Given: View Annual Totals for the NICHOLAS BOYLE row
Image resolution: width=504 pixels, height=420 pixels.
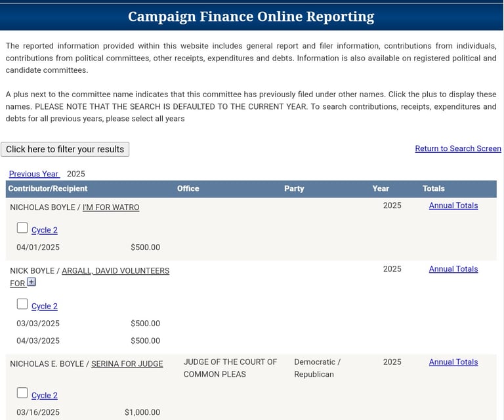Looking at the screenshot, I should click(x=453, y=205).
